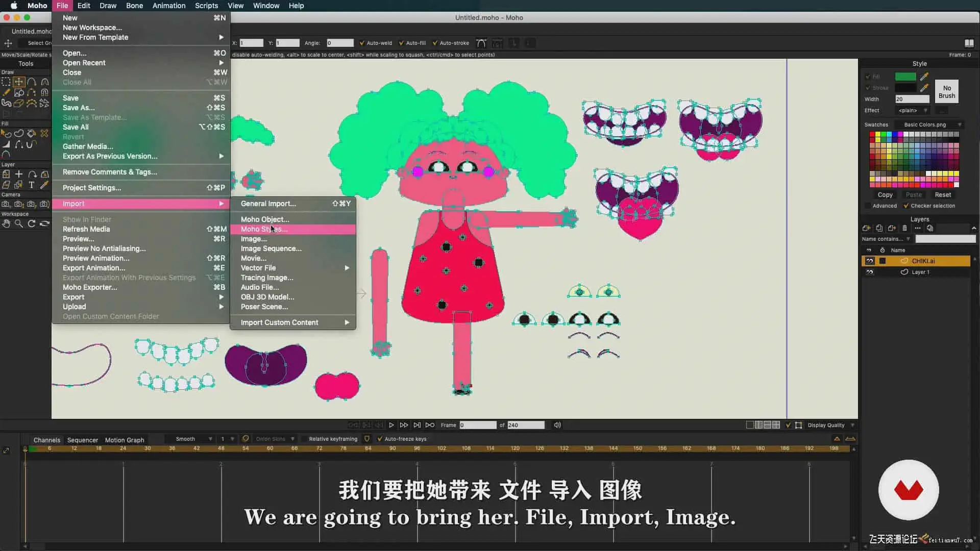
Task: Click the black Stroke color swatch
Action: pyautogui.click(x=905, y=88)
